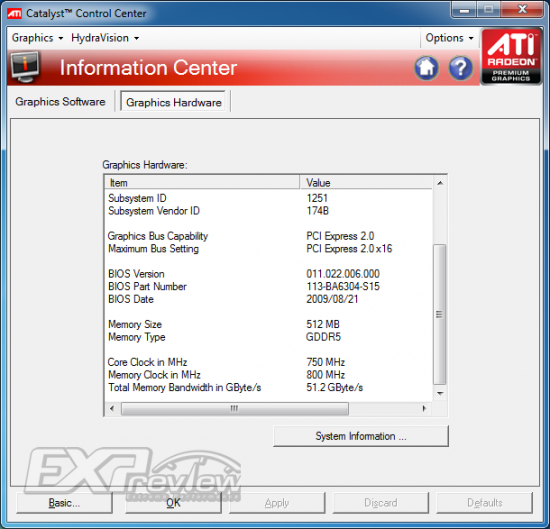Click the vertical scrollbar thumb in hardware list
This screenshot has width=550, height=529.
tap(440, 314)
